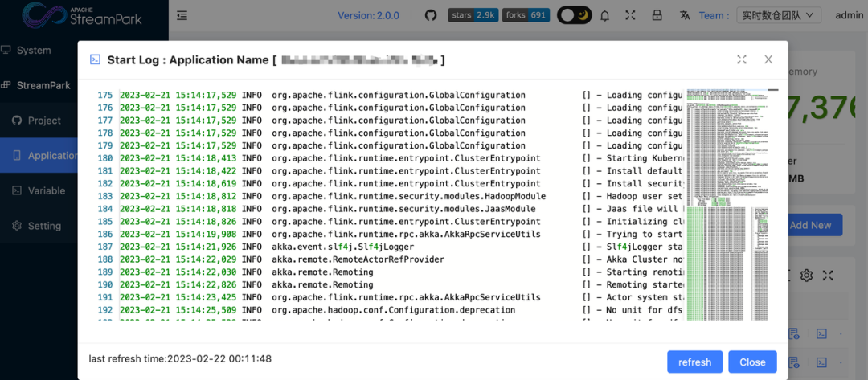The image size is (868, 380).
Task: Open the Setting sidebar item
Action: pyautogui.click(x=44, y=226)
